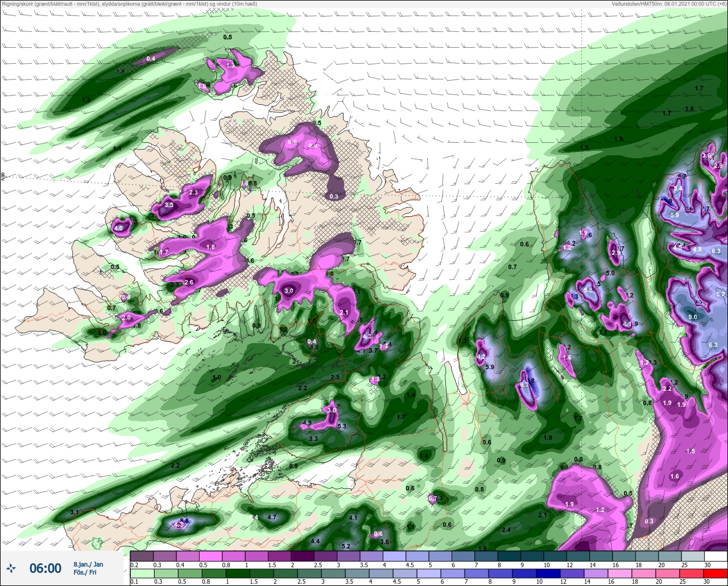Click the 06:00 forecast time label
The image size is (728, 586).
point(45,568)
